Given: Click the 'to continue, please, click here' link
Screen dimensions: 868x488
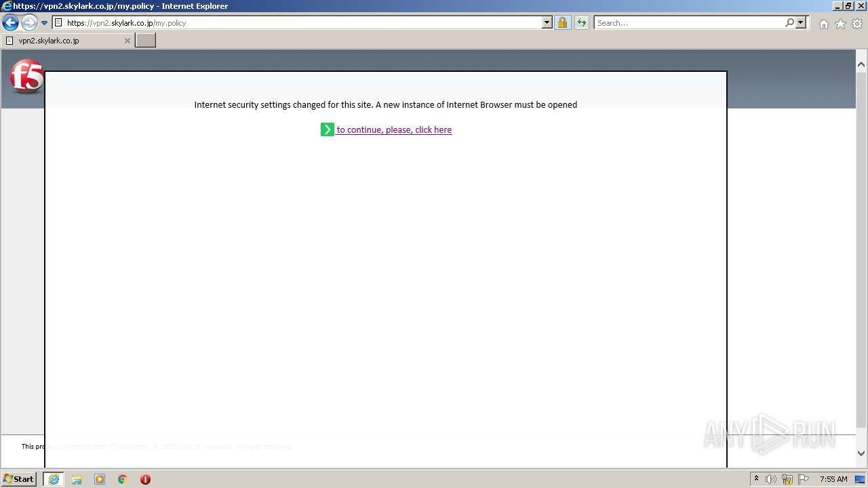Looking at the screenshot, I should click(394, 130).
